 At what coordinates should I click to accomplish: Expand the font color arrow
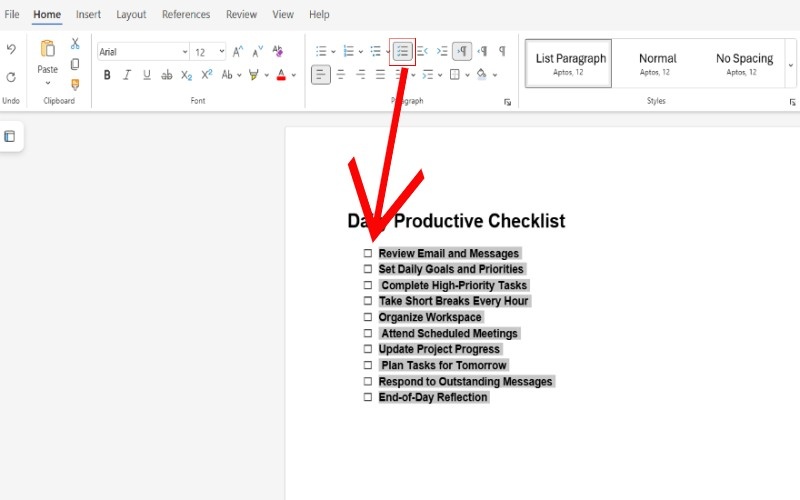coord(294,76)
